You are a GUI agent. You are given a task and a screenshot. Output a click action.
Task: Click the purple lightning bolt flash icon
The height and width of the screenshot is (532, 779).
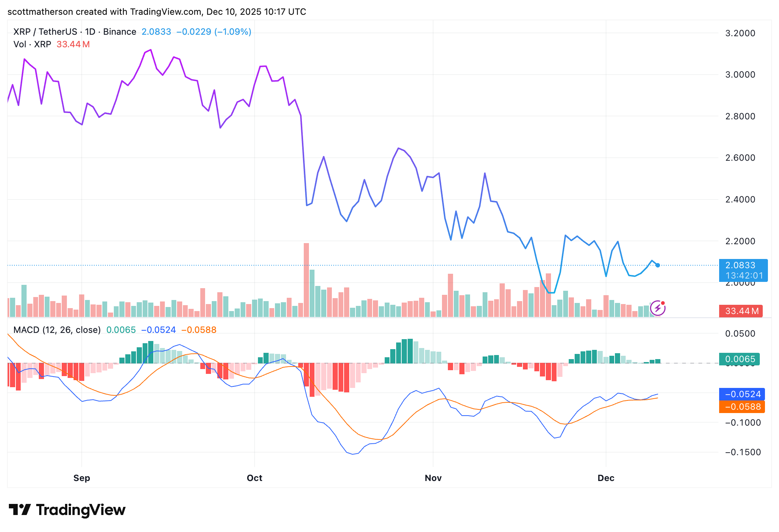658,308
